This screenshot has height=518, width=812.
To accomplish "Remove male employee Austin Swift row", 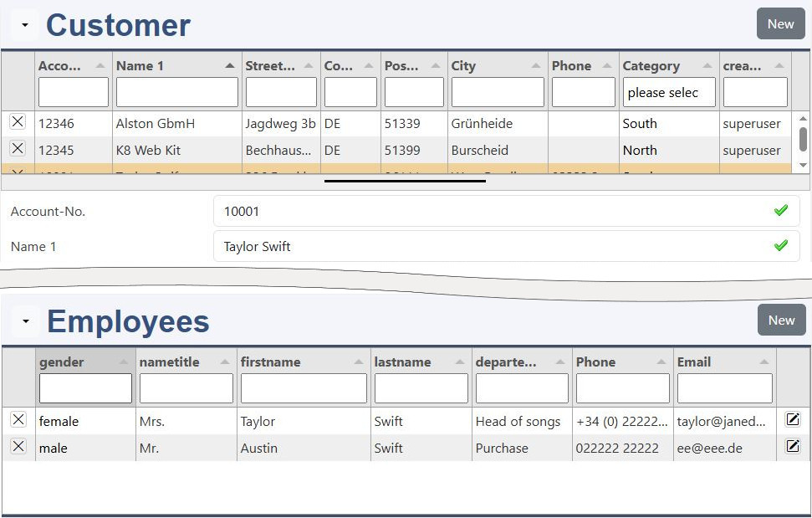I will coord(18,447).
